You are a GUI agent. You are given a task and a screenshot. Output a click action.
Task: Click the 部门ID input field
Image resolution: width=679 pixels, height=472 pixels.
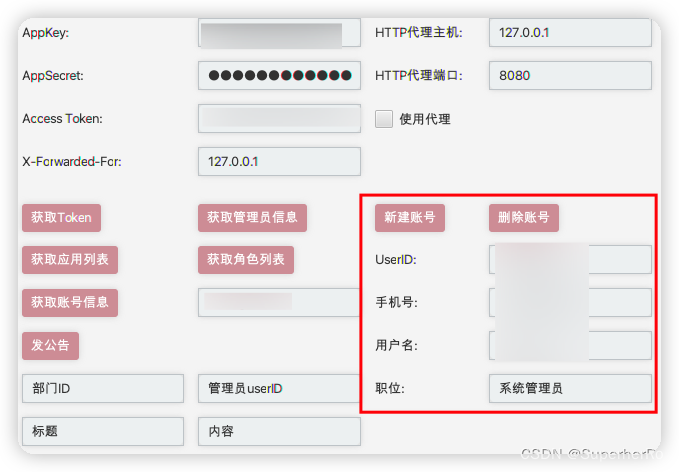pyautogui.click(x=103, y=388)
